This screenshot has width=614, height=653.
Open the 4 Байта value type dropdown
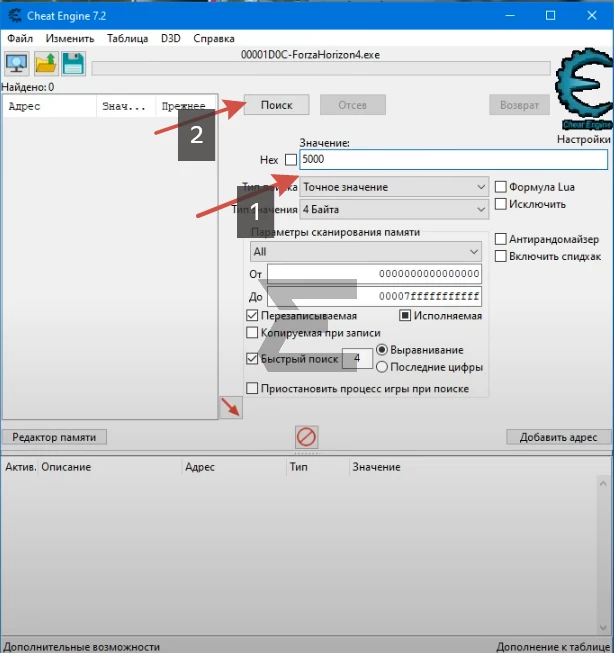[x=394, y=209]
